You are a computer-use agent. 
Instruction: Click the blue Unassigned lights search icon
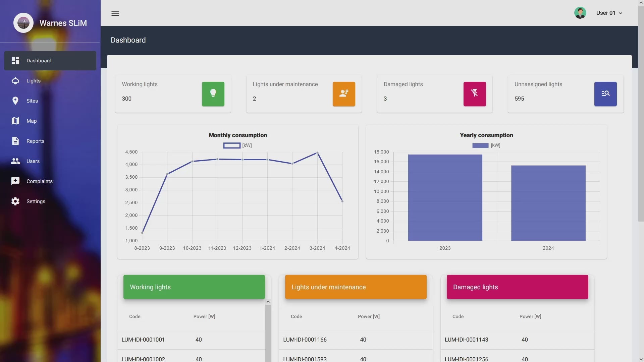click(605, 94)
